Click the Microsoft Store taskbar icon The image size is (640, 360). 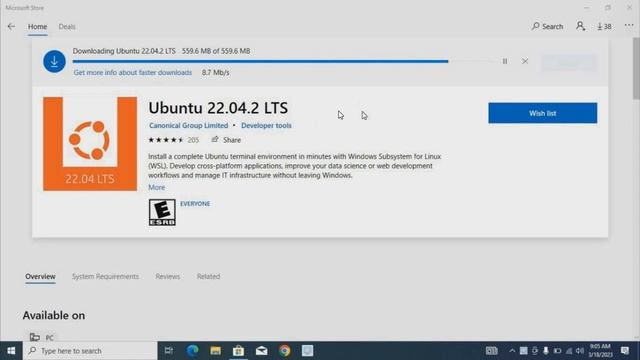pos(238,351)
